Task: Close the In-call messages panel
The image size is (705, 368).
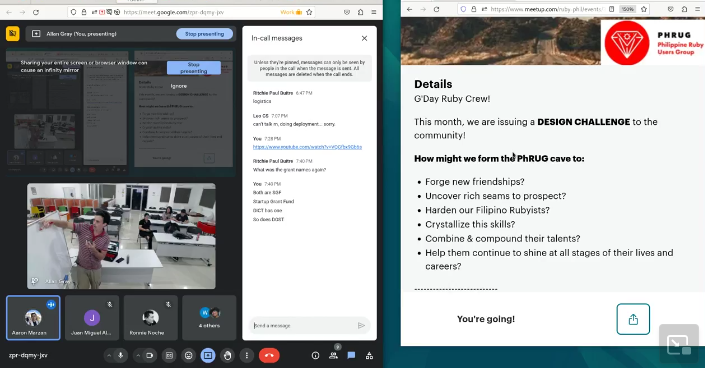Action: pyautogui.click(x=364, y=38)
